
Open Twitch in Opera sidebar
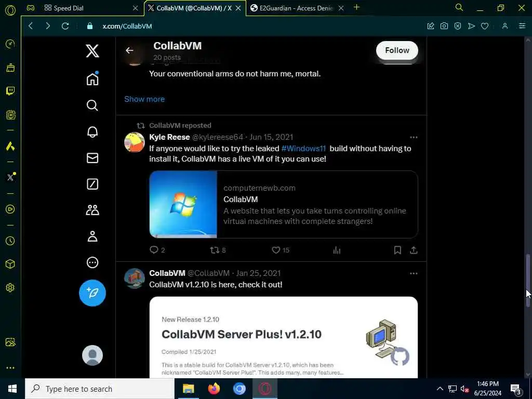pyautogui.click(x=10, y=90)
